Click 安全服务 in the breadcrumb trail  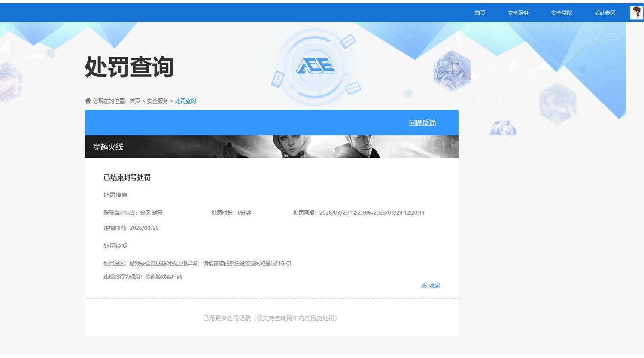pos(156,101)
